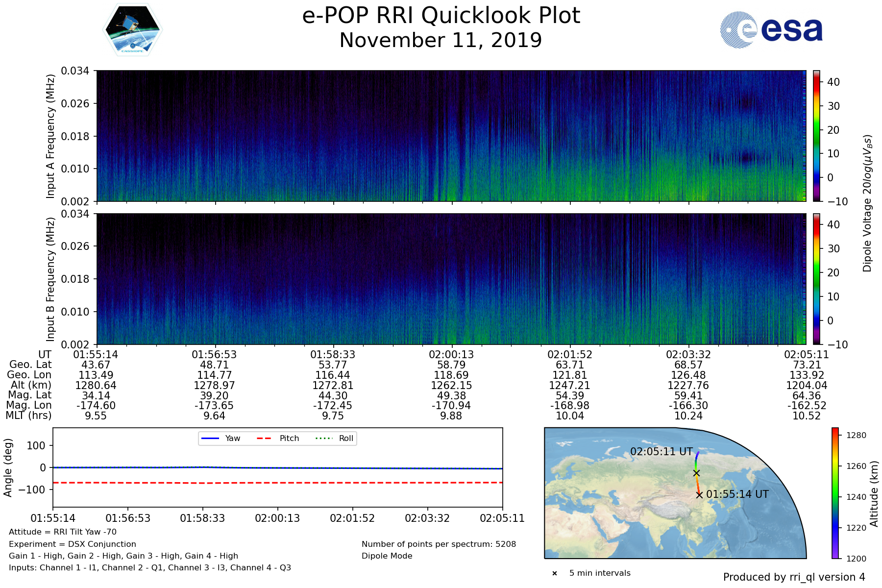The width and height of the screenshot is (882, 588).
Task: Click inside the Input A frequency spectrogram
Action: coord(451,136)
